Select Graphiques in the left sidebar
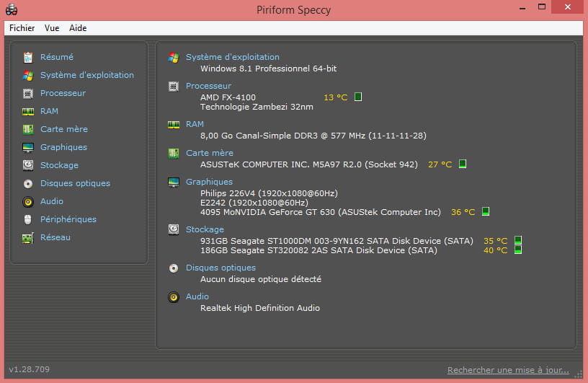Screen dimensions: 588x383 63,147
